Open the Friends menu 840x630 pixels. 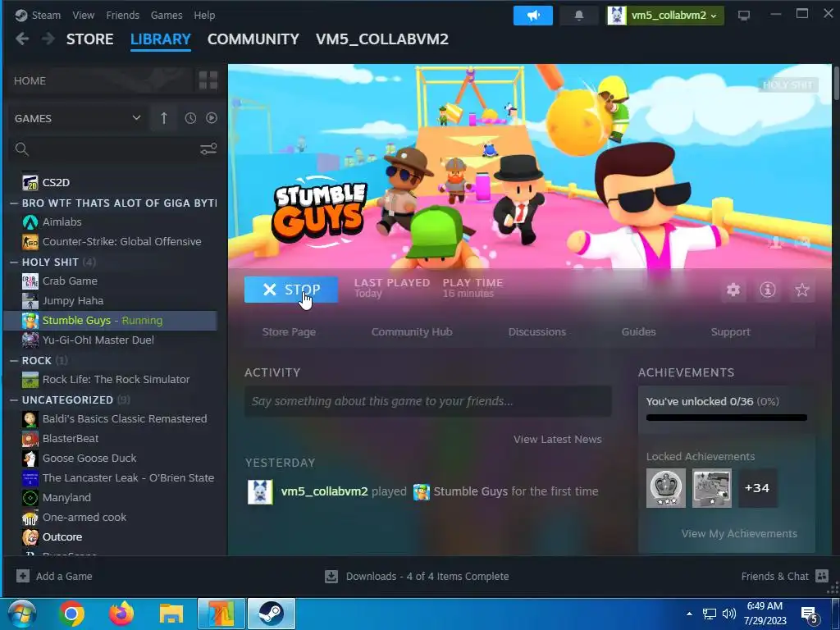[x=123, y=16]
